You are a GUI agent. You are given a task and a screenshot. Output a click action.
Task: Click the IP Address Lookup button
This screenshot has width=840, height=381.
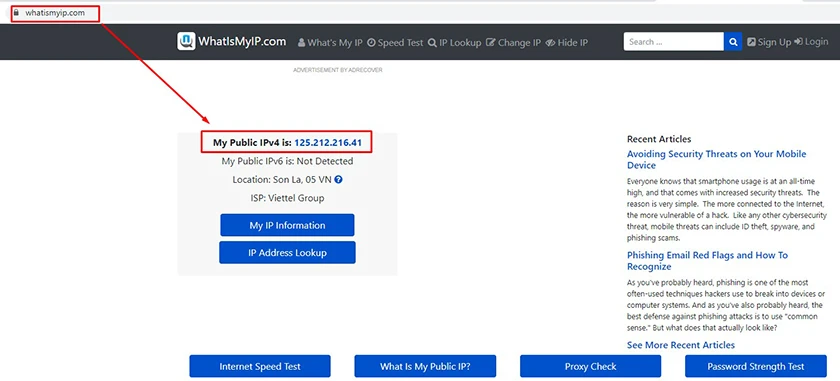(x=287, y=252)
